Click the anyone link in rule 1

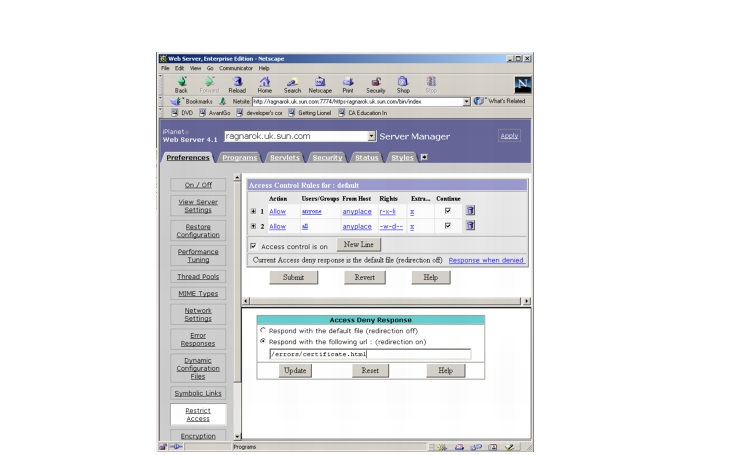pyautogui.click(x=311, y=211)
